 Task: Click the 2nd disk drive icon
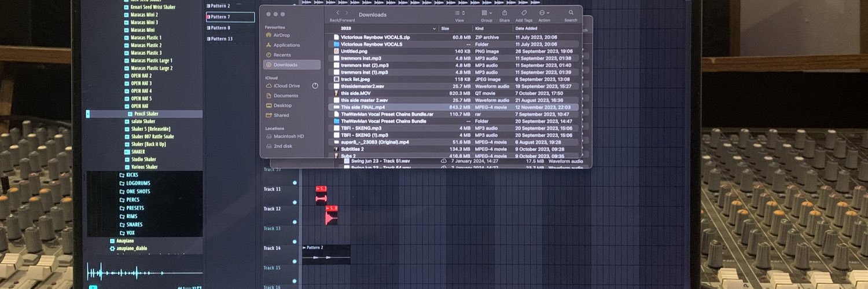point(269,146)
